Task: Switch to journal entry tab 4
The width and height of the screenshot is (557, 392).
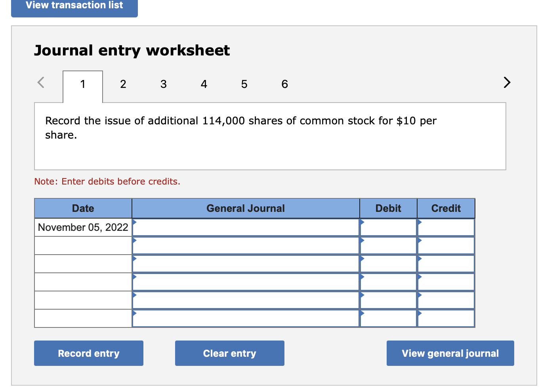Action: coord(204,84)
